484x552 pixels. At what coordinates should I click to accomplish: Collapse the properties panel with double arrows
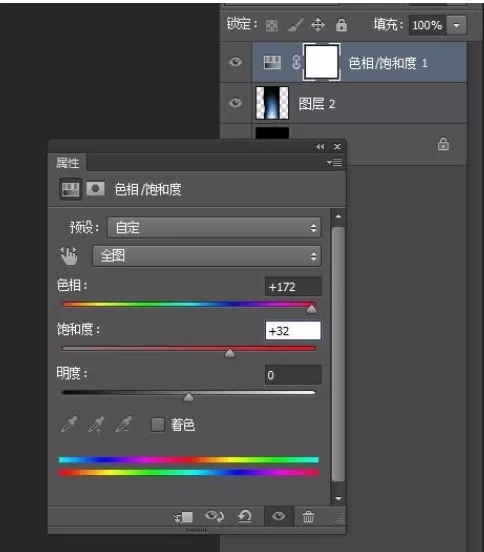click(320, 146)
